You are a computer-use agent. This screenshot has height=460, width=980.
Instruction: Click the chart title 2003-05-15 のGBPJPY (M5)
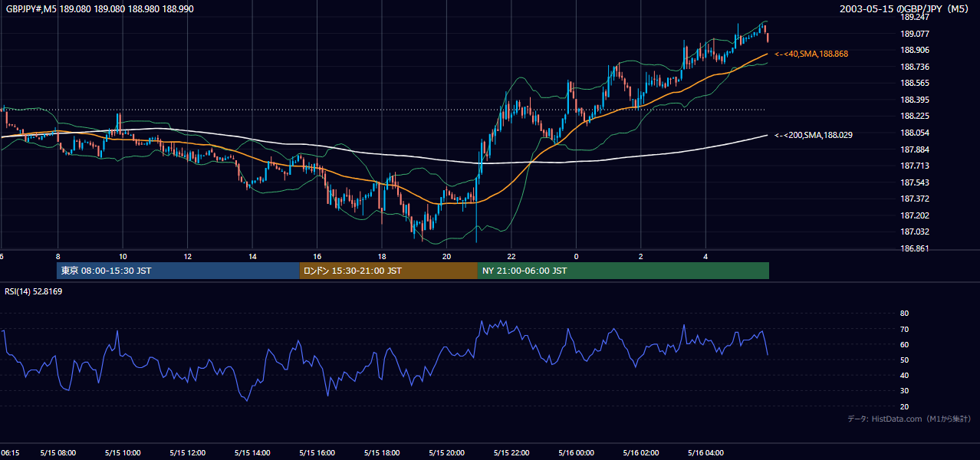coord(906,8)
